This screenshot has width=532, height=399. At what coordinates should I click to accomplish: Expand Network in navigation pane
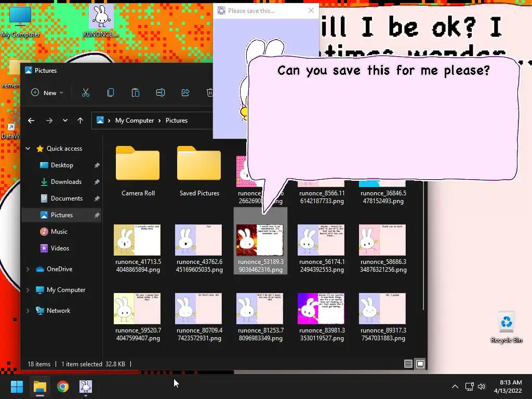point(28,311)
